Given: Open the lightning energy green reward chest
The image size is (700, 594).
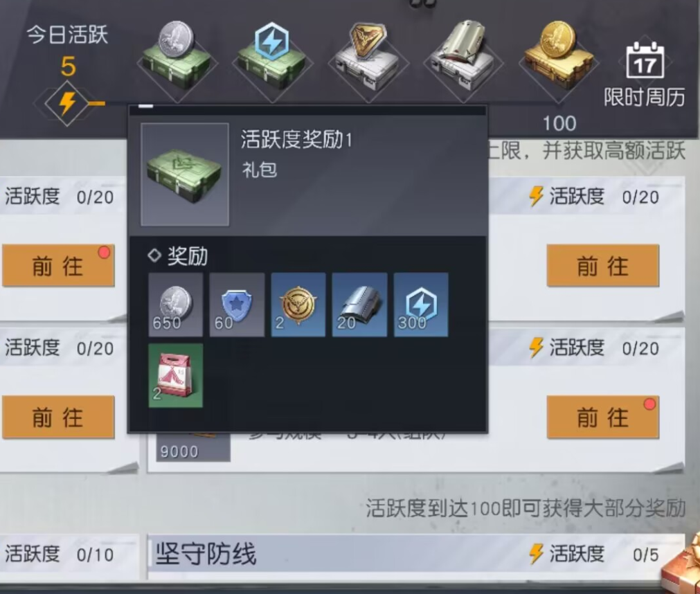Looking at the screenshot, I should [x=272, y=59].
